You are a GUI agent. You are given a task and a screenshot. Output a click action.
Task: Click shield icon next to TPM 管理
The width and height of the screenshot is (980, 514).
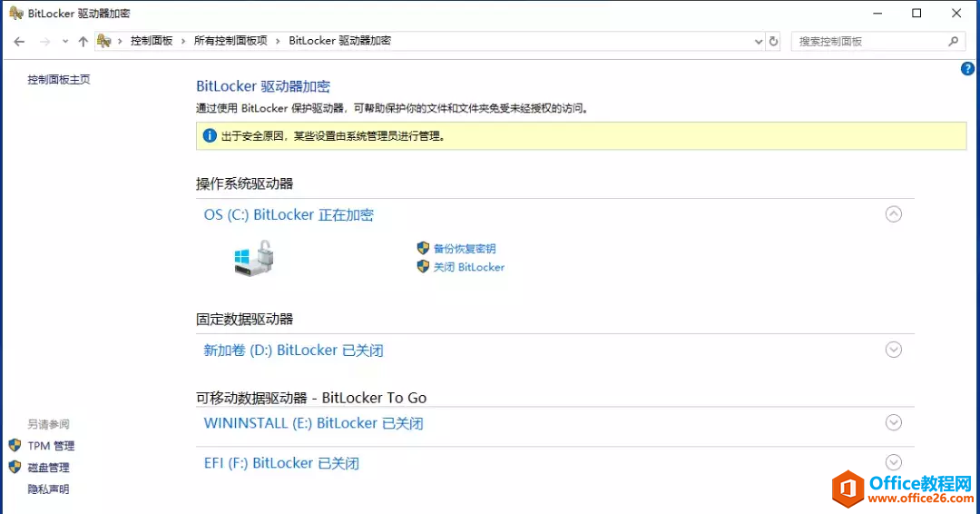pos(15,445)
